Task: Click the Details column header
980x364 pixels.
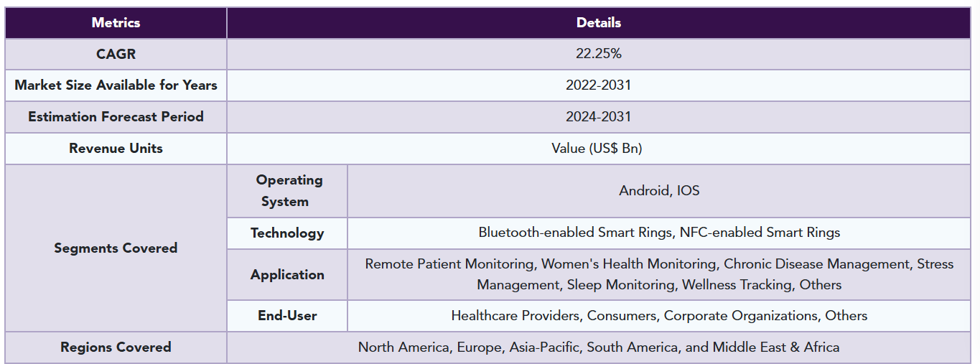Action: click(598, 22)
